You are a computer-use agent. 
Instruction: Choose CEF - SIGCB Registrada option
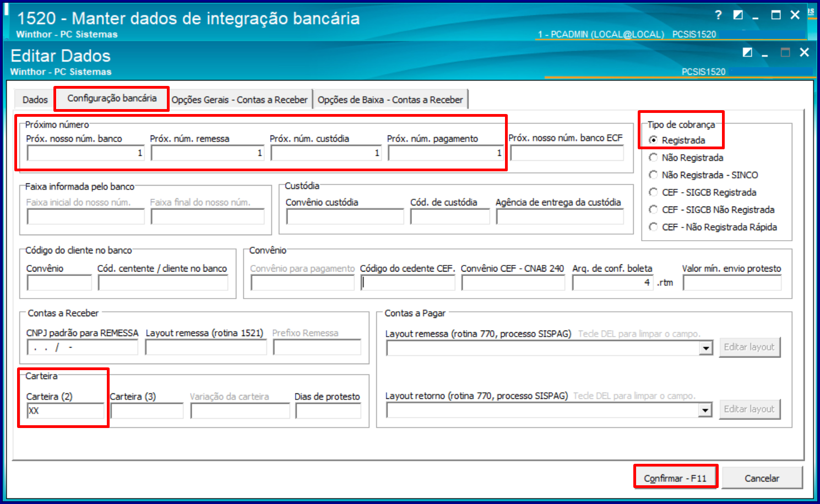pos(703,192)
